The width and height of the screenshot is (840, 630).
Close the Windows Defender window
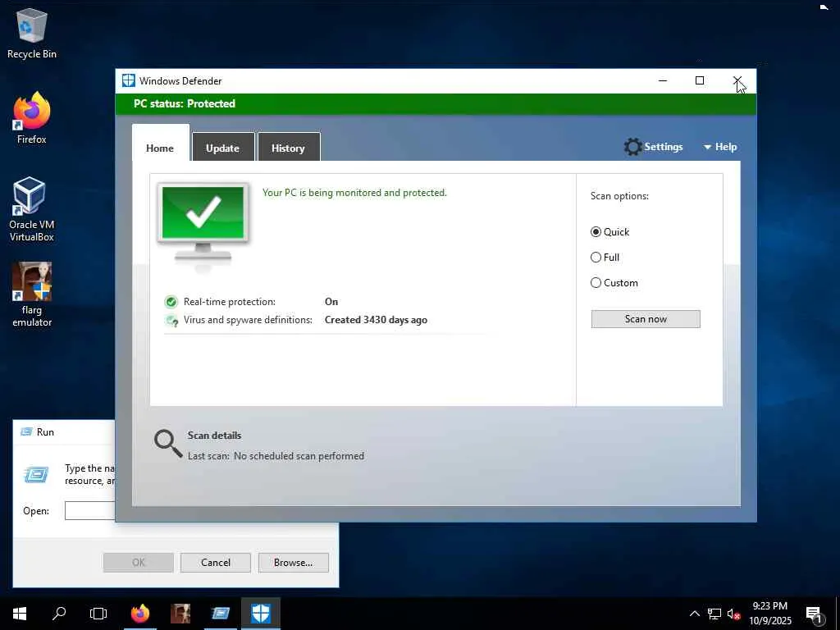[x=737, y=81]
